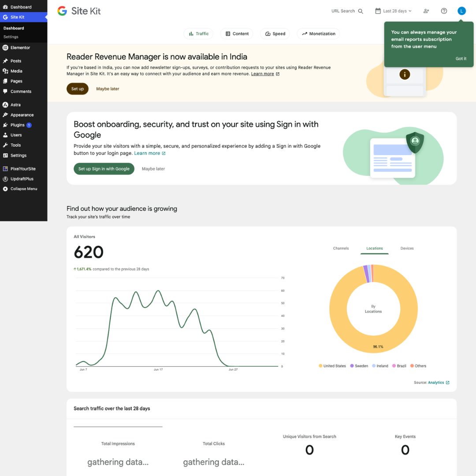The width and height of the screenshot is (476, 476).
Task: Open Comments bubble icon in sidebar
Action: [x=5, y=91]
